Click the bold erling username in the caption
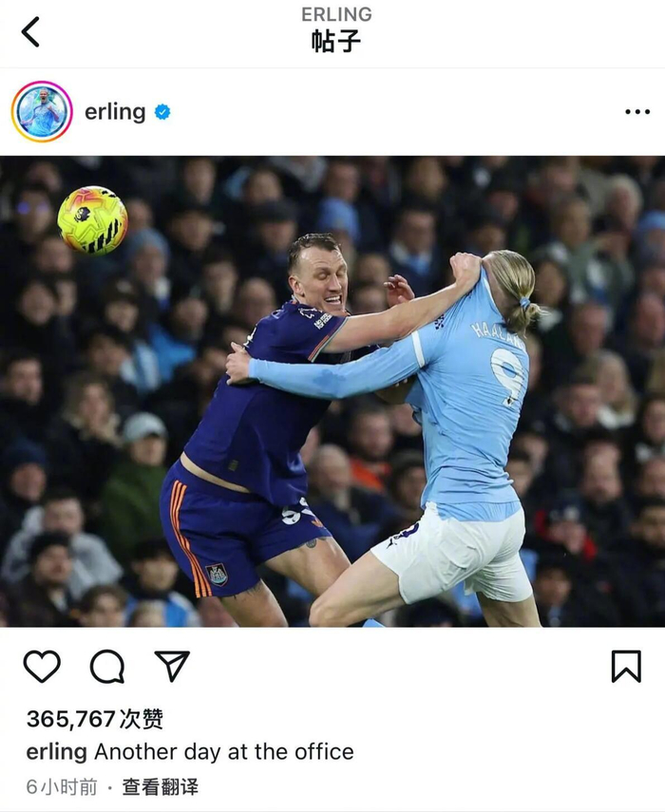The width and height of the screenshot is (665, 812). (56, 752)
